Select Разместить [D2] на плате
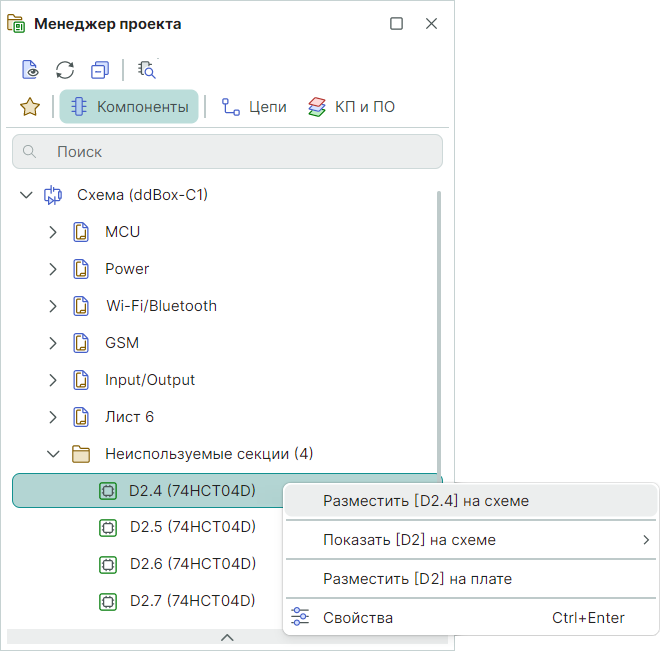The height and width of the screenshot is (651, 660). (x=417, y=579)
